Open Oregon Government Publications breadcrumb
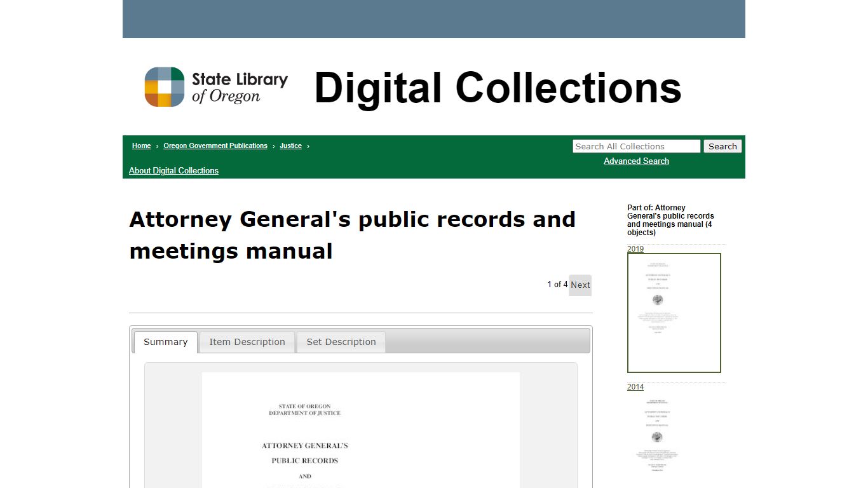Screen dimensions: 868x488 (215, 146)
